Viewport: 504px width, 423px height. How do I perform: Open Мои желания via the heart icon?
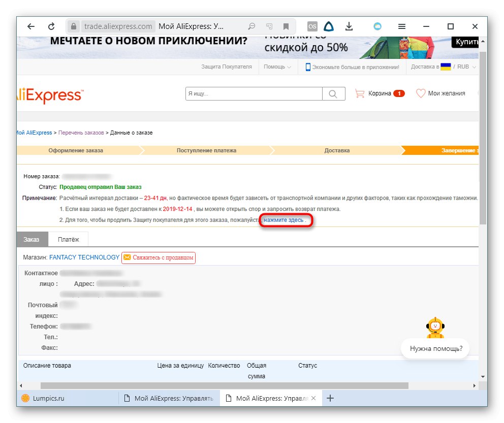pyautogui.click(x=420, y=93)
